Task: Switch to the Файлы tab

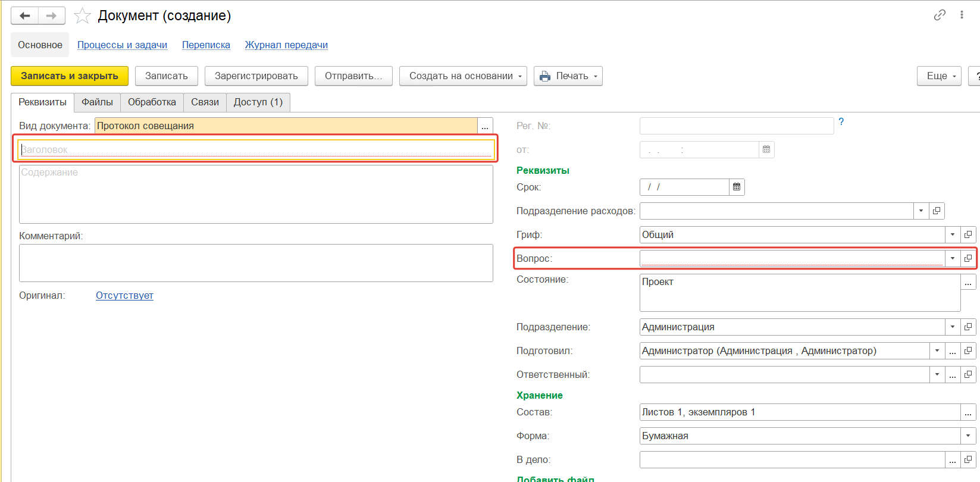Action: click(x=97, y=102)
